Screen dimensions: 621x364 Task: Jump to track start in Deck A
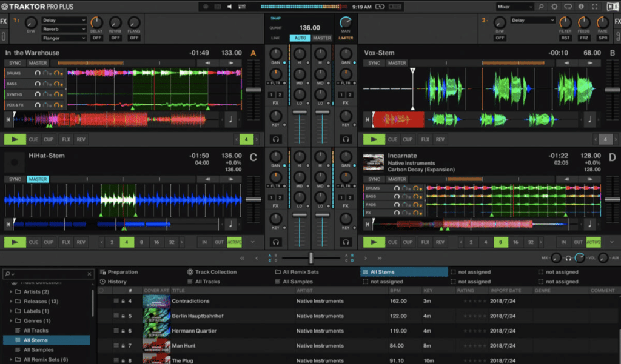8,119
